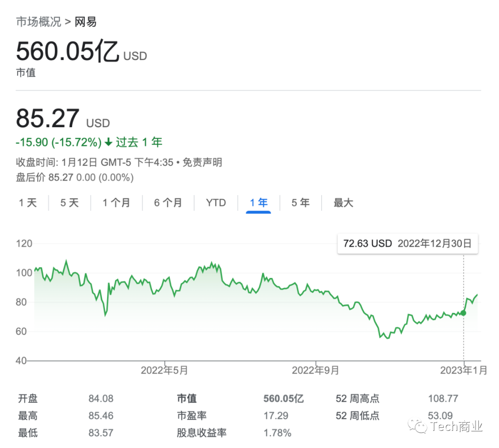This screenshot has height=448, width=499.
Task: Click the 网易 breadcrumb text
Action: [85, 22]
